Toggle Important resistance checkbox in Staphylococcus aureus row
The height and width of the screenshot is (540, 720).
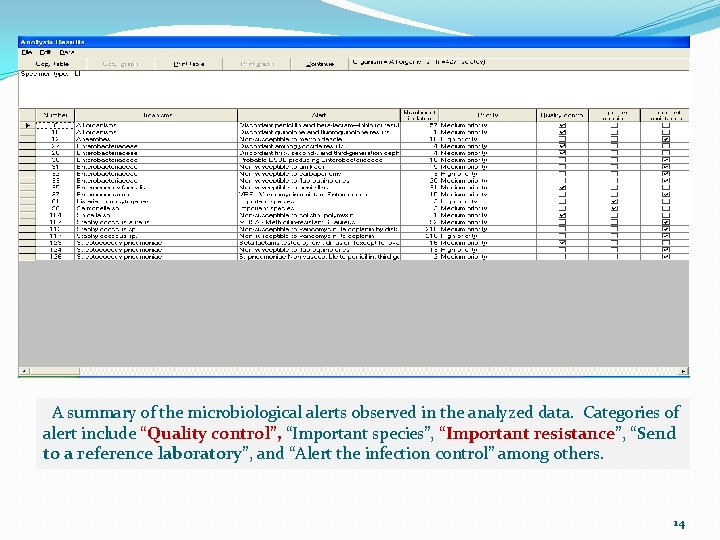point(666,222)
